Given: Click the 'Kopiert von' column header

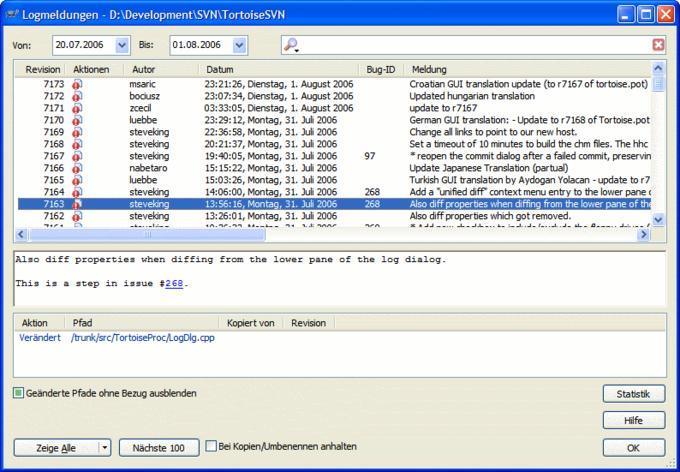Looking at the screenshot, I should pos(251,323).
